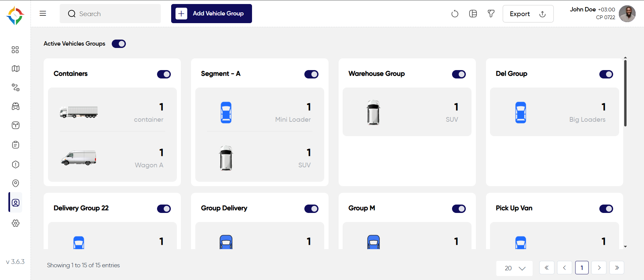
Task: Open the map sidebar icon
Action: pos(15,69)
